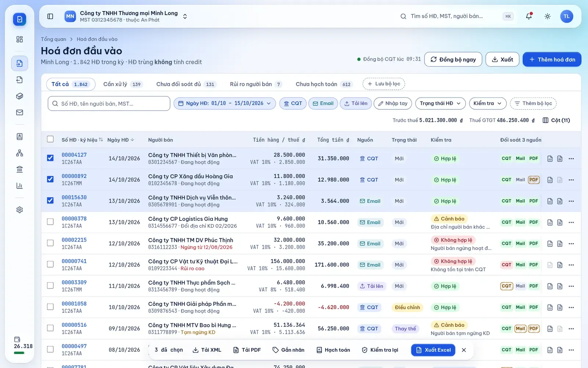
Task: Open the Cột (11) column settings
Action: pos(556,120)
